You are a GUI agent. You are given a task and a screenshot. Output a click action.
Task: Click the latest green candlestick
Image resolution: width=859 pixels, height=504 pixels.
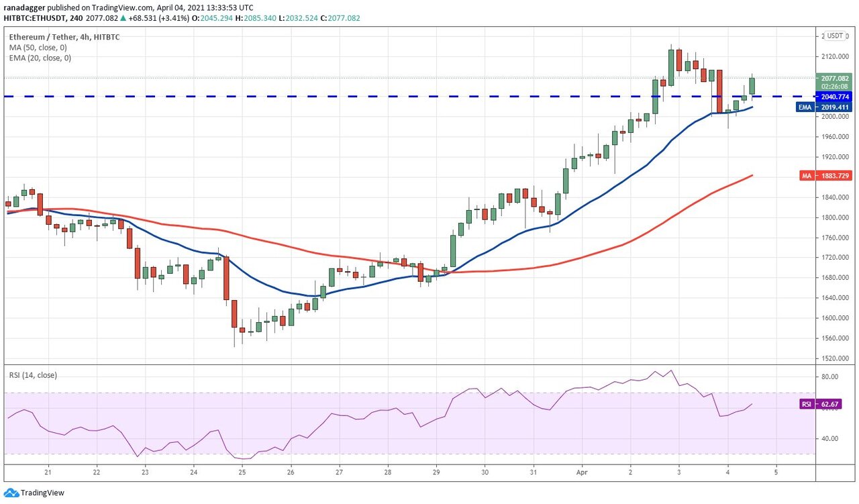752,86
